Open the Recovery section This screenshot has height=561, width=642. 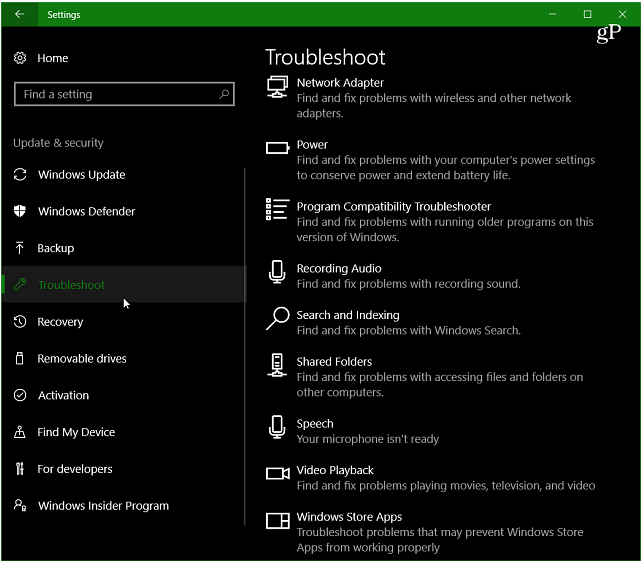[123, 322]
